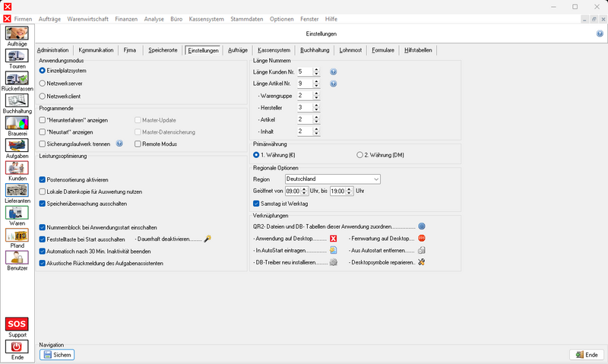Click the Hersteller spinner arrows
The width and height of the screenshot is (608, 364).
[316, 107]
